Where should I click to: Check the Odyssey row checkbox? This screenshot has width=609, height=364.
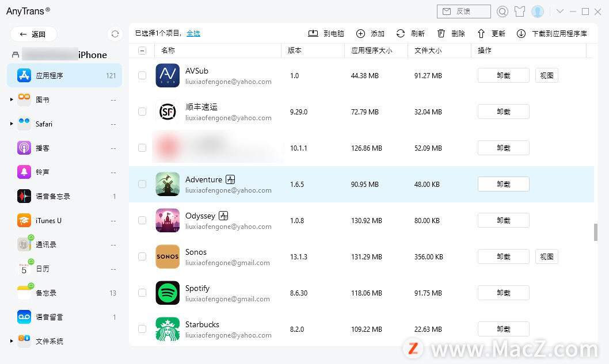tap(142, 220)
